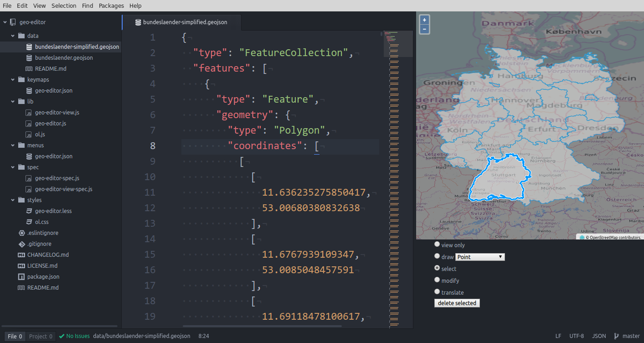Click the .gitignore git file icon
The image size is (644, 343).
pos(21,244)
